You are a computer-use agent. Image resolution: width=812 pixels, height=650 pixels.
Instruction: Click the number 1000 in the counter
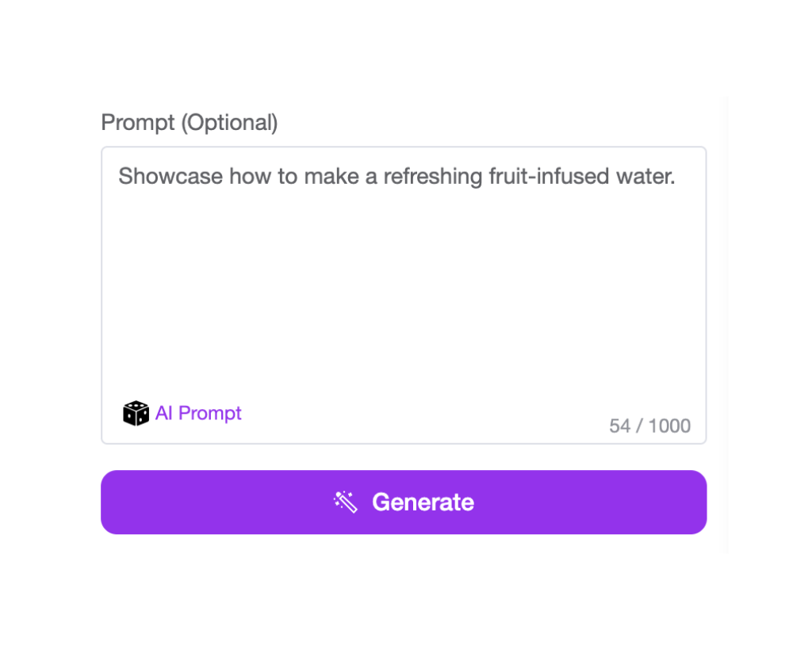pyautogui.click(x=669, y=426)
